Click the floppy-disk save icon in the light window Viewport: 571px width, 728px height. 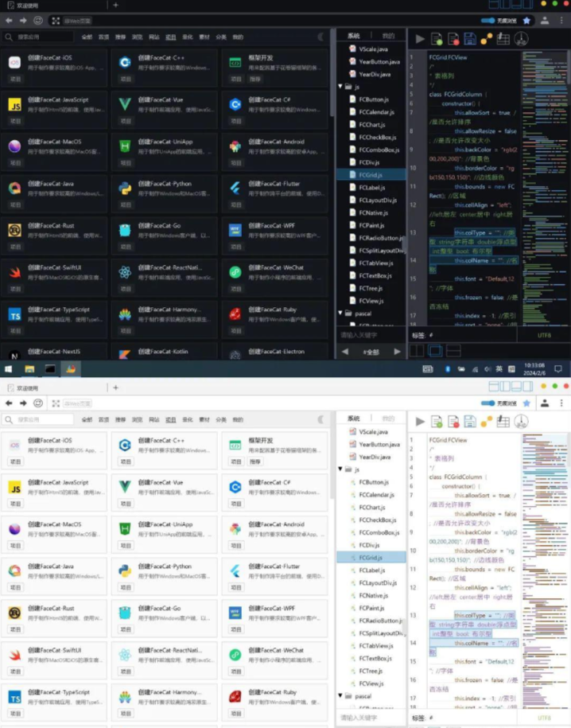pos(470,422)
